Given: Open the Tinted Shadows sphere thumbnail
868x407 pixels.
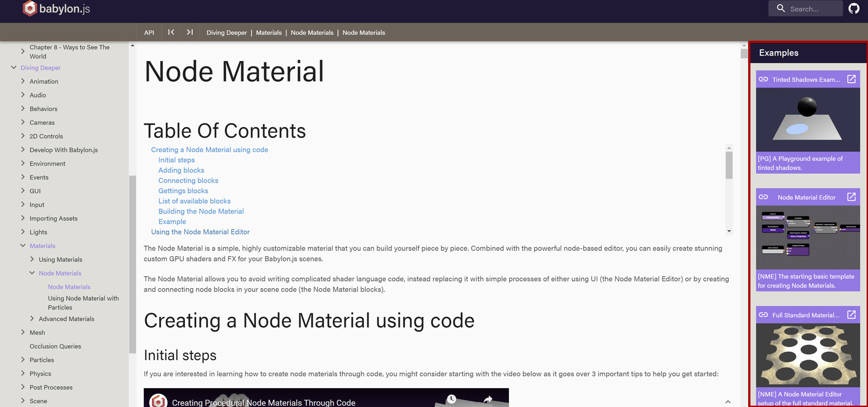Looking at the screenshot, I should [x=808, y=119].
